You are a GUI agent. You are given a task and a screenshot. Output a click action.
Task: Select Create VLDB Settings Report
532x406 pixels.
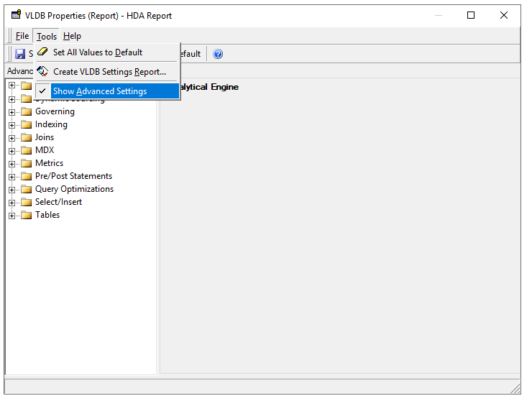point(109,72)
